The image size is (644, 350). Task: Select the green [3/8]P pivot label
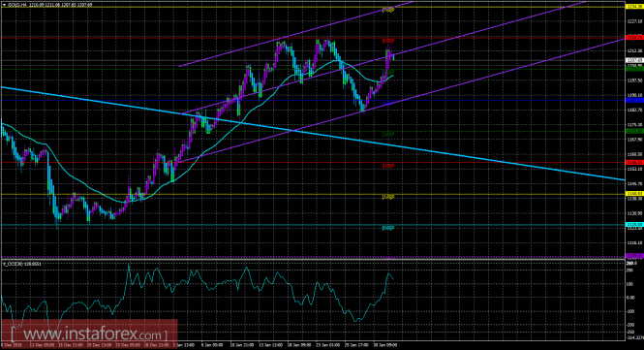pyautogui.click(x=388, y=135)
